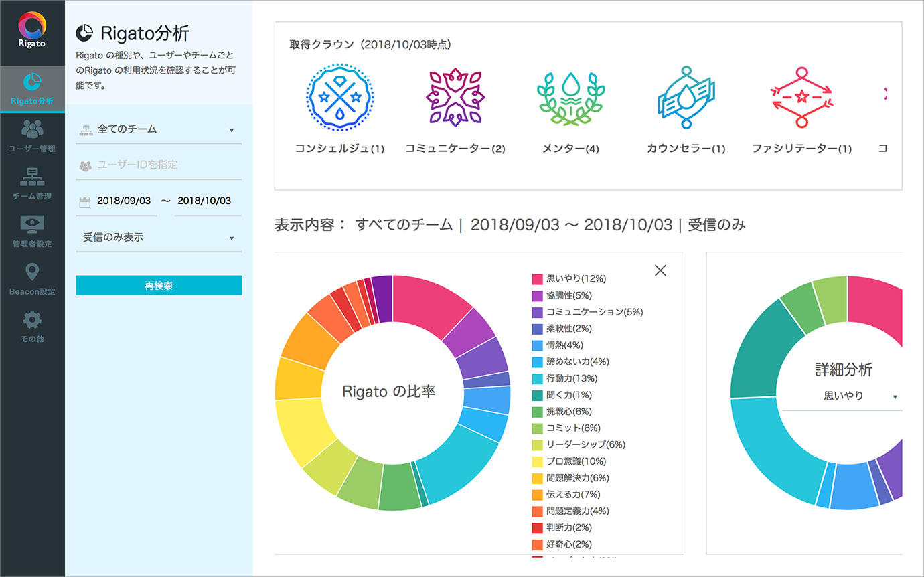924x577 pixels.
Task: Click the ユーザーIDを指定 input field
Action: pyautogui.click(x=159, y=165)
